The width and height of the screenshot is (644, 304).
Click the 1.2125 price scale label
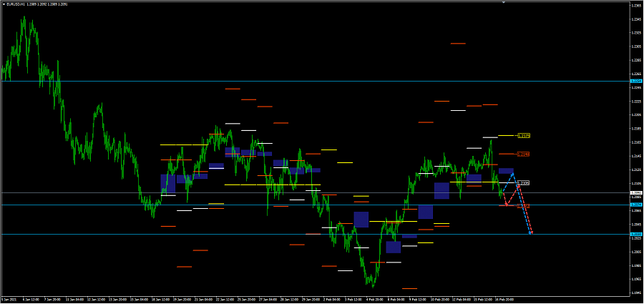[637, 170]
